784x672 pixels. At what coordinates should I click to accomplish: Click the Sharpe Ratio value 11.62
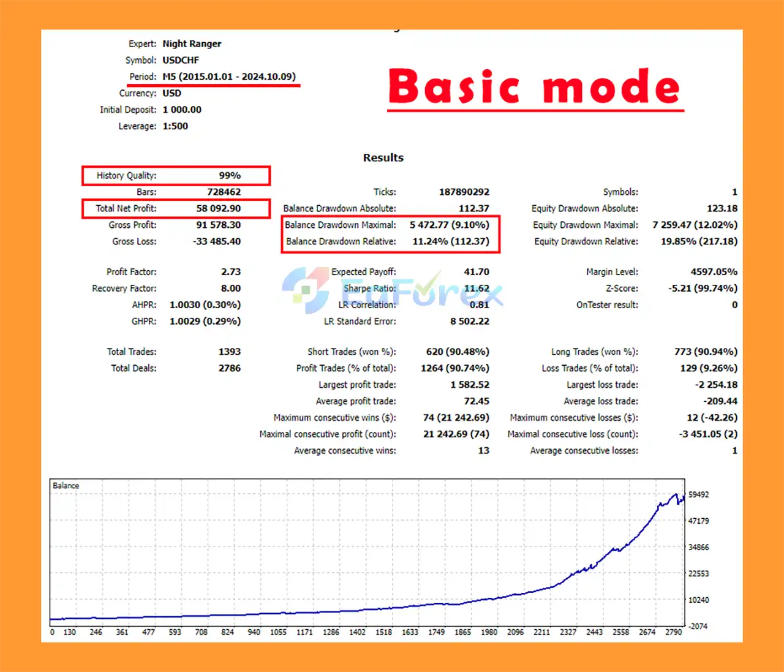(477, 288)
